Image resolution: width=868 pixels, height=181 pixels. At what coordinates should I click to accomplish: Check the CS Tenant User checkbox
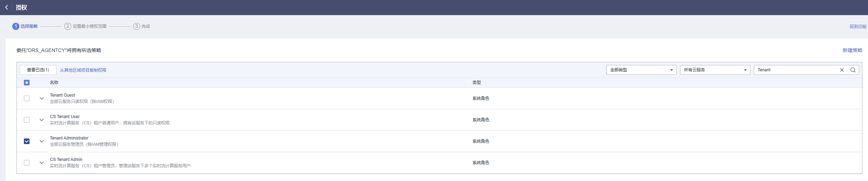point(27,120)
